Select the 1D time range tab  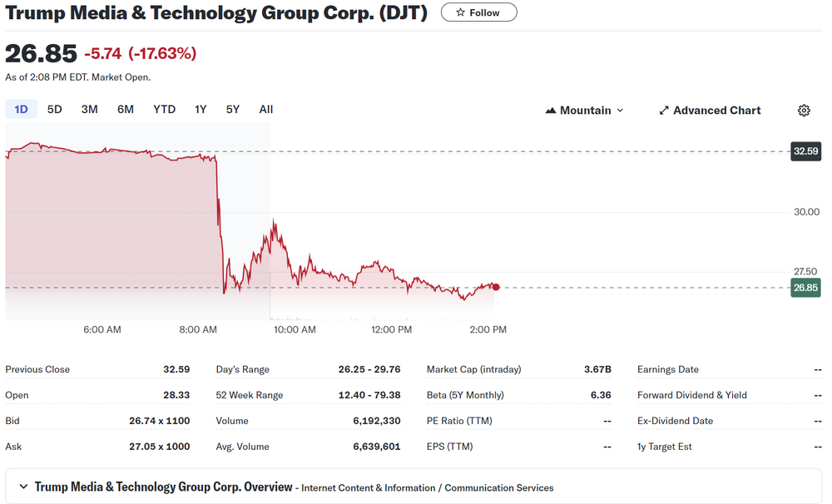tap(21, 110)
